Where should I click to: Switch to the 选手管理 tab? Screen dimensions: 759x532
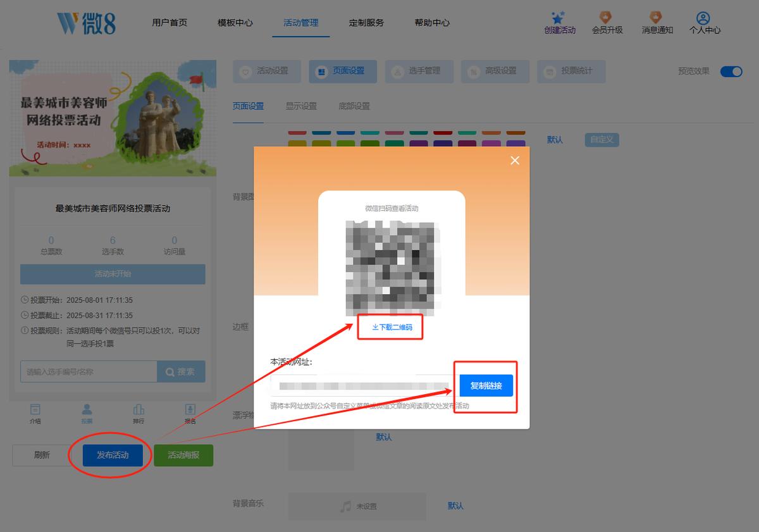coord(419,71)
